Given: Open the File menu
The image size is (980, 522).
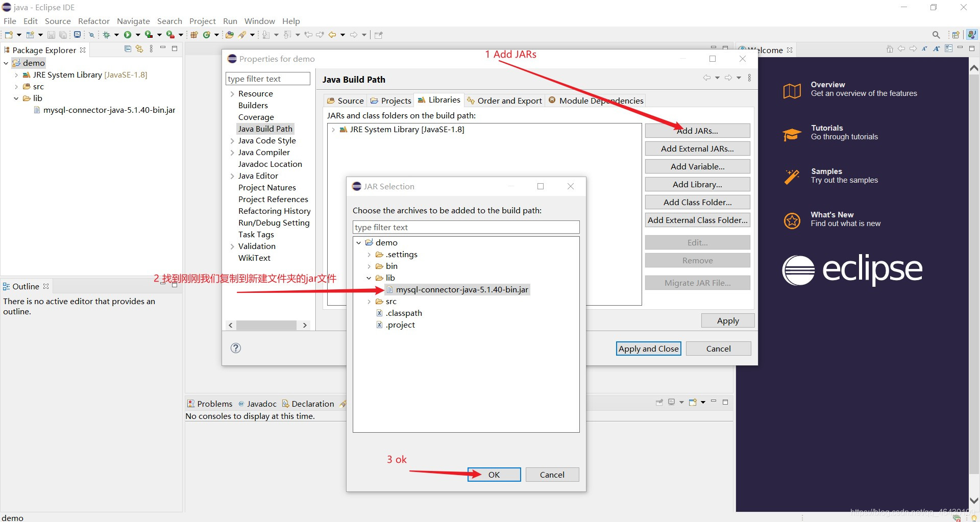Looking at the screenshot, I should [x=10, y=21].
